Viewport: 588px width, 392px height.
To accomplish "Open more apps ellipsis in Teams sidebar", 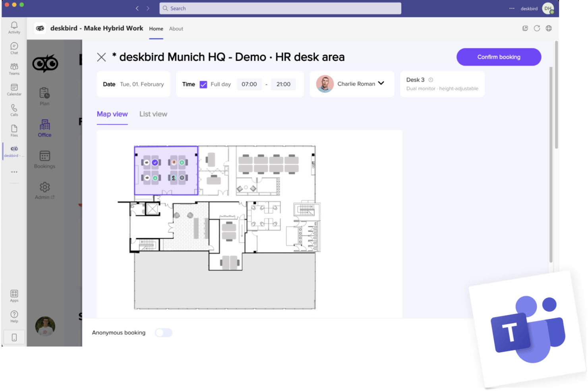I will click(x=14, y=172).
